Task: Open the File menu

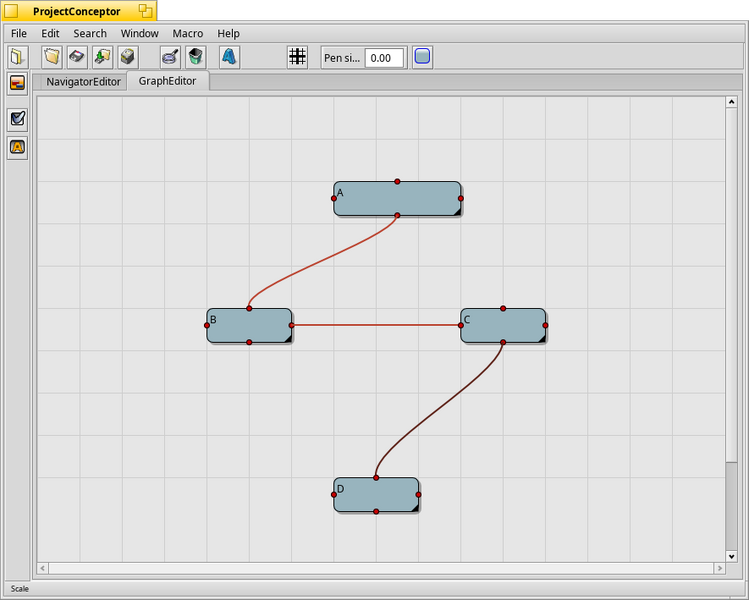Action: pos(19,33)
